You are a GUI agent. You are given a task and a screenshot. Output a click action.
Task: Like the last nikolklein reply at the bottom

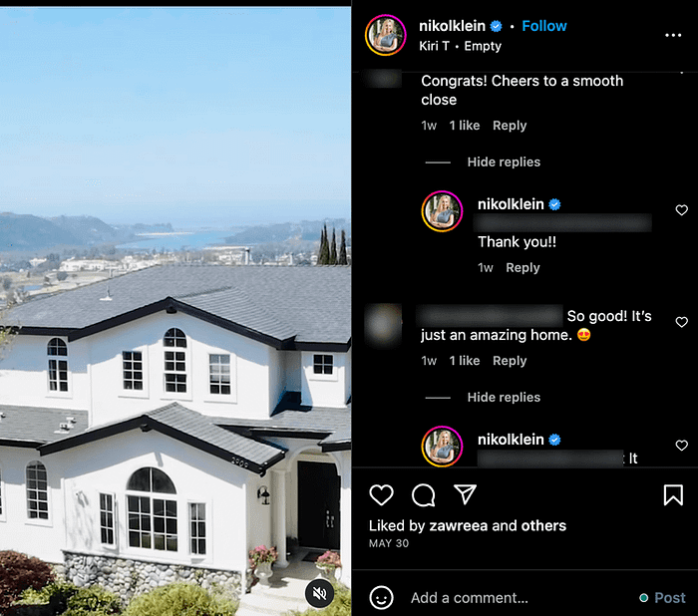(681, 446)
